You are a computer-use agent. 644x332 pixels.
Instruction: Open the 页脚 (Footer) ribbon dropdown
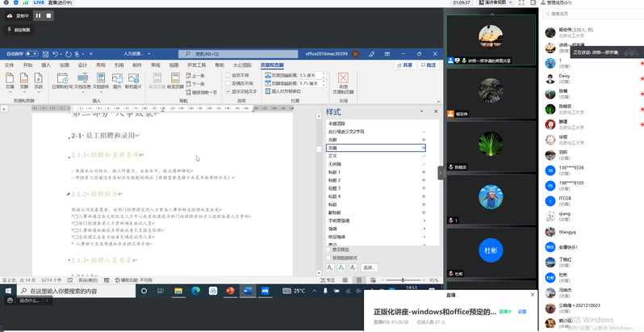coord(25,81)
